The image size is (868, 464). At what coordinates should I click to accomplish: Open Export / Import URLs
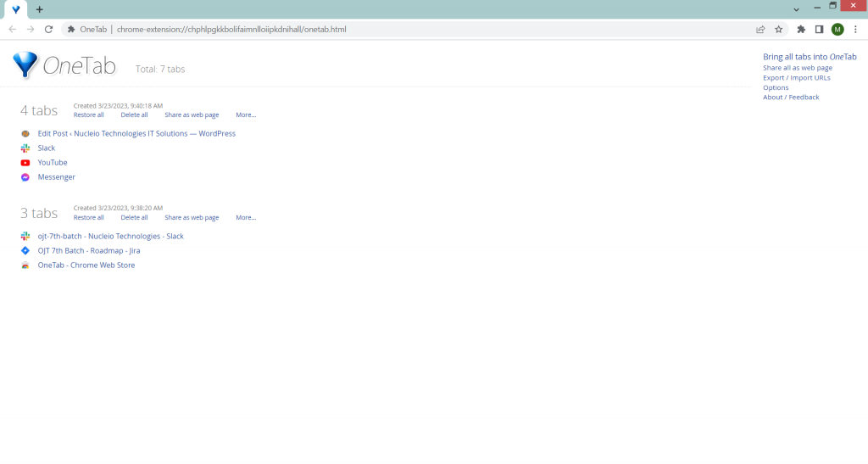point(797,77)
